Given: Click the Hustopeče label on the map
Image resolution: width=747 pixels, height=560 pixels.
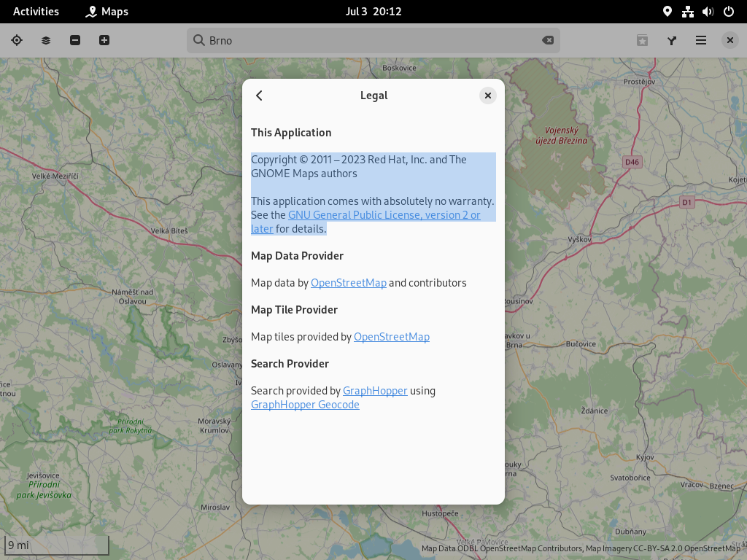Looking at the screenshot, I should pos(440,514).
